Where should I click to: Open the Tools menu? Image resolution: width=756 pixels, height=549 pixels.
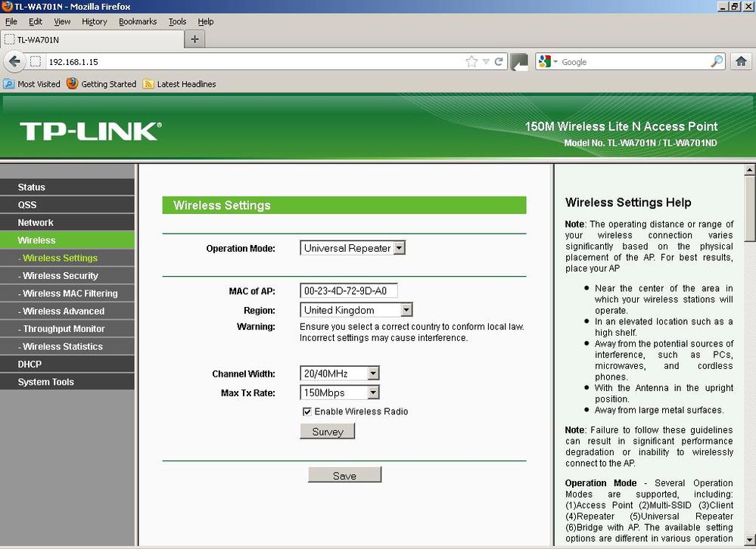pos(177,22)
